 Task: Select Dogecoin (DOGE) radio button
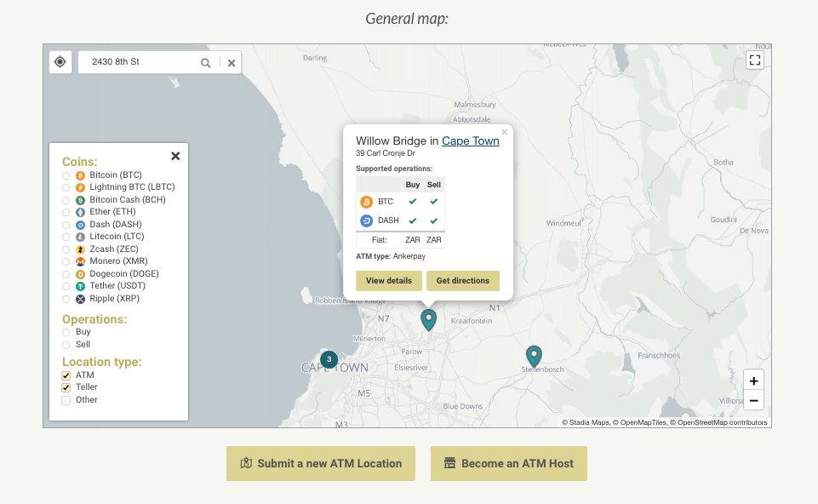click(66, 274)
